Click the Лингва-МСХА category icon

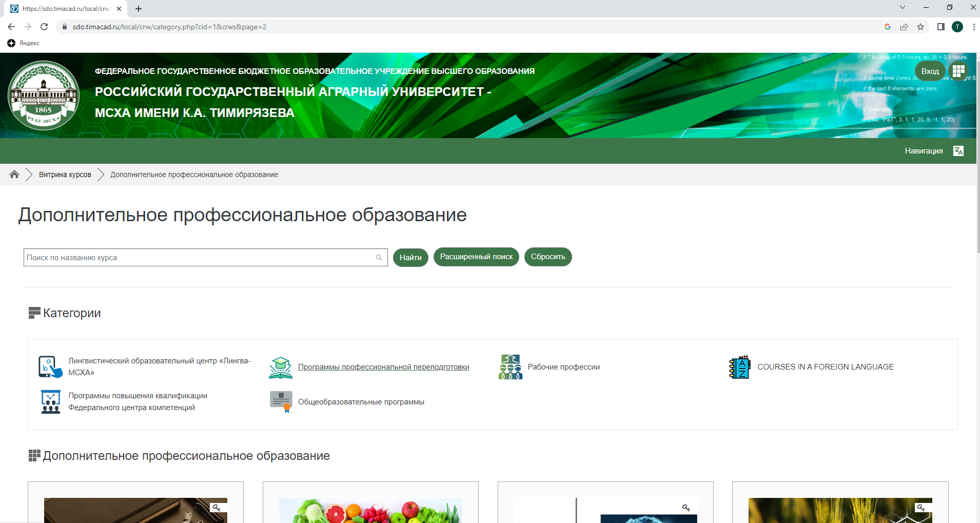pyautogui.click(x=50, y=367)
